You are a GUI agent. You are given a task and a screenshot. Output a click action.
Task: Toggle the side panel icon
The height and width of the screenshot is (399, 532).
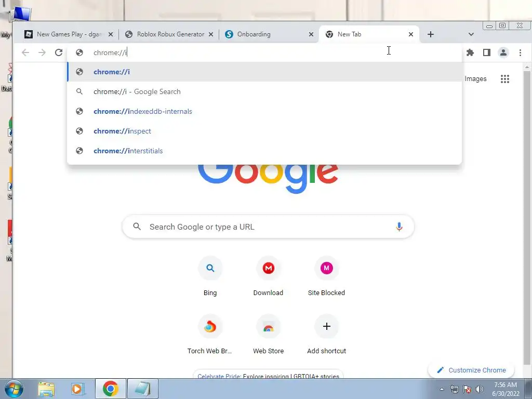(x=486, y=52)
